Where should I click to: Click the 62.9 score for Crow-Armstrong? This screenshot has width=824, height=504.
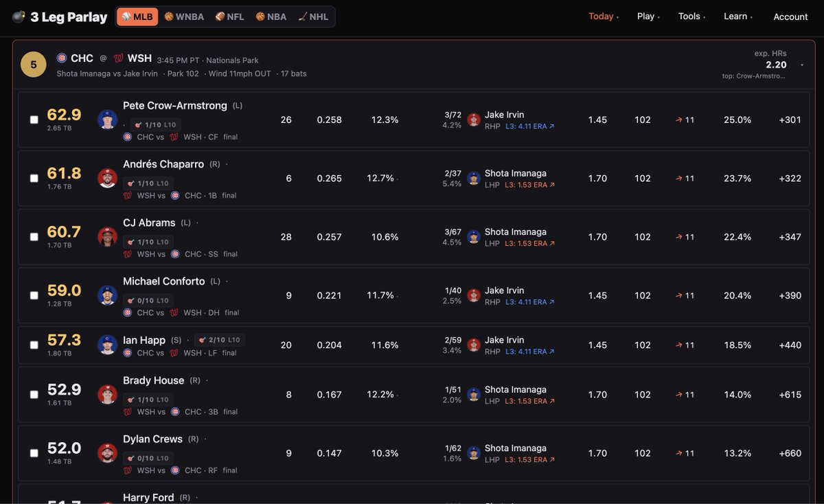point(64,115)
